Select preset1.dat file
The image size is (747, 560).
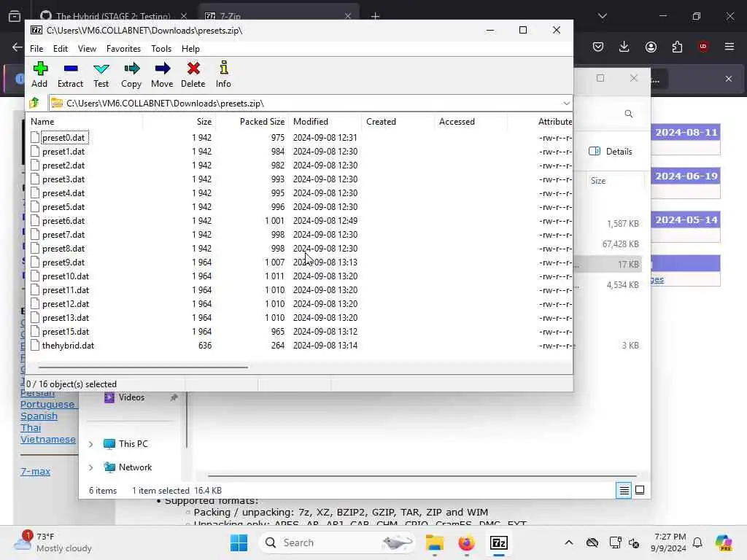tap(63, 152)
